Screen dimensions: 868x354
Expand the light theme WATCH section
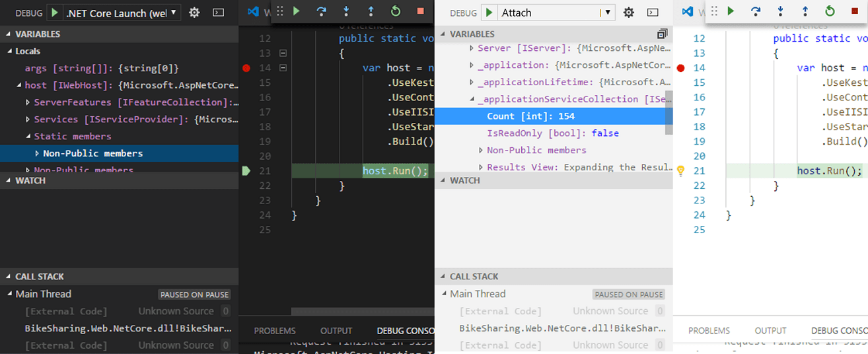click(554, 180)
